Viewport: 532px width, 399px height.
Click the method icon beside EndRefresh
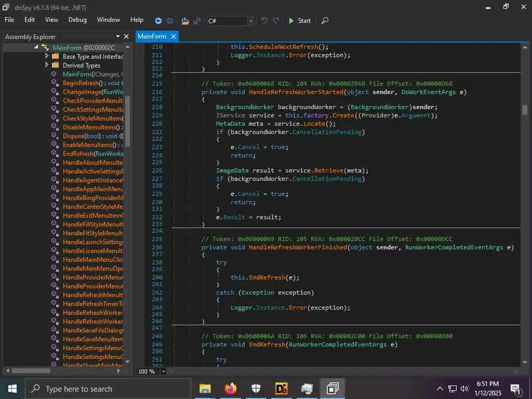click(x=55, y=153)
